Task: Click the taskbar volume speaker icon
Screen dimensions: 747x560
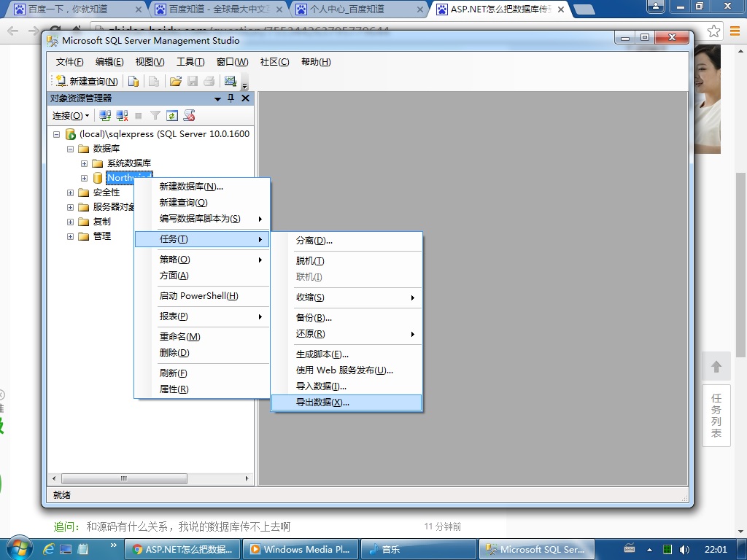Action: click(x=684, y=550)
